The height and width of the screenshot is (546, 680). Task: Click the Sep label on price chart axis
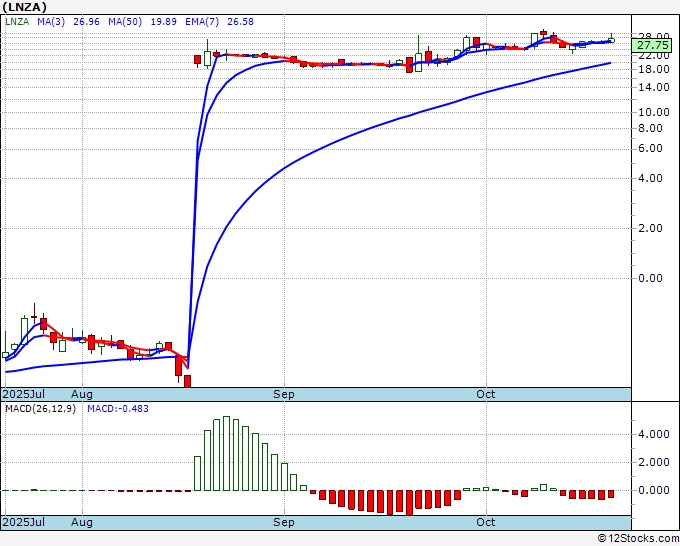coord(284,394)
